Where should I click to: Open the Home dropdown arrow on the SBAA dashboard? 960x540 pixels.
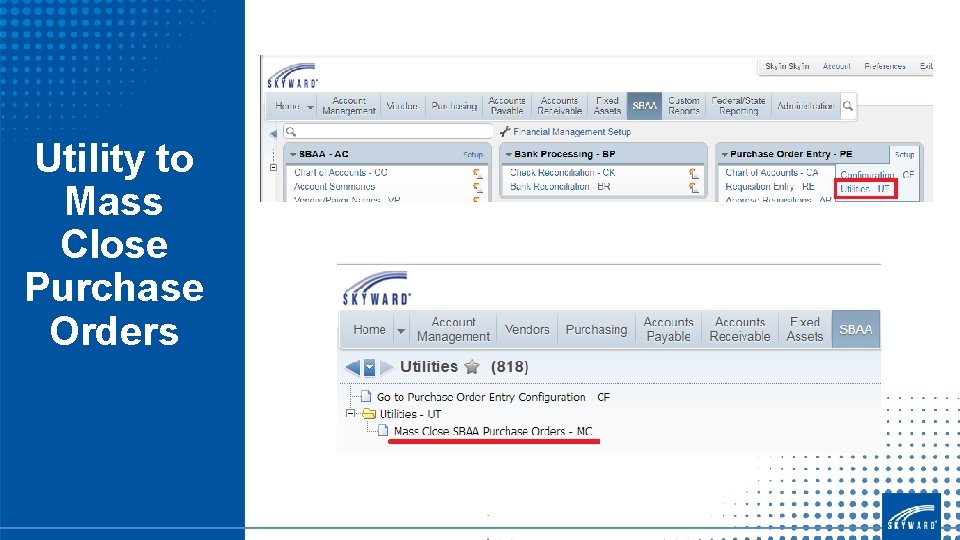point(310,107)
